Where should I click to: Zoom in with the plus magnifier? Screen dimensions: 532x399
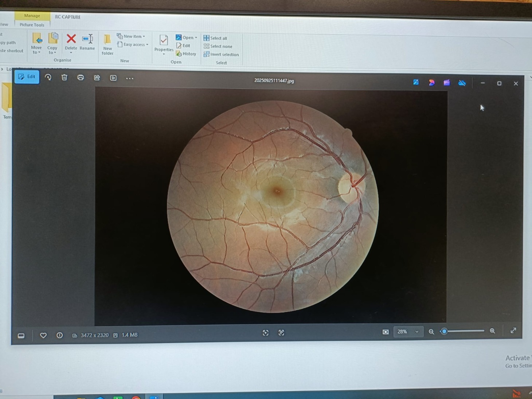pyautogui.click(x=492, y=331)
